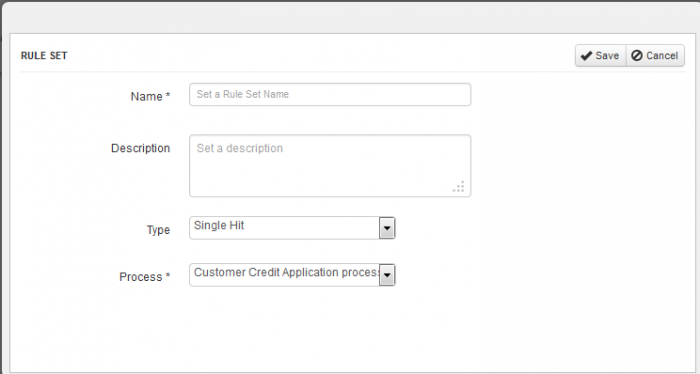Click the RULE SET heading
Viewport: 700px width, 374px height.
44,56
